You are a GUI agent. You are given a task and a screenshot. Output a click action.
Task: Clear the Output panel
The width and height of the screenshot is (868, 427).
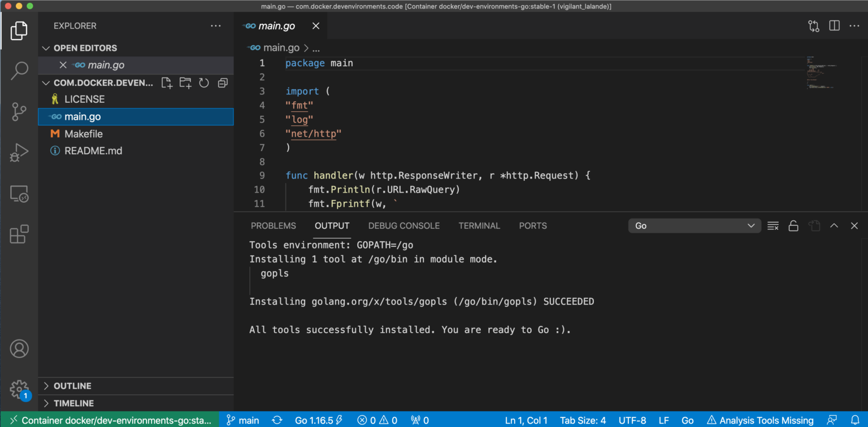[772, 225]
